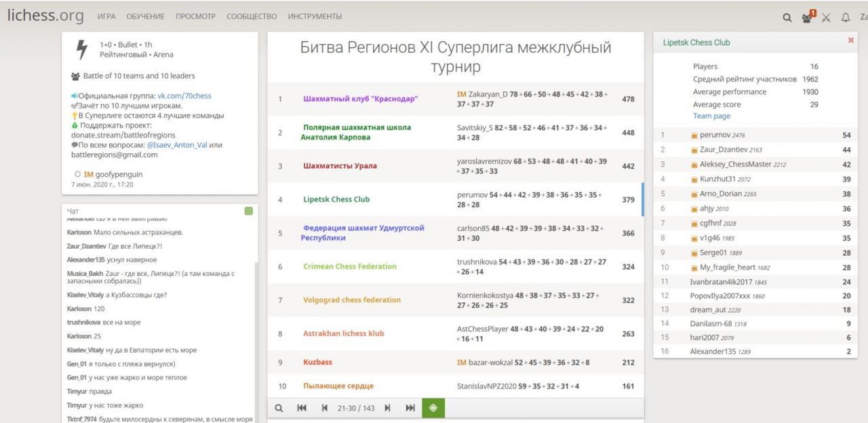Image resolution: width=868 pixels, height=423 pixels.
Task: Open the search magnifier in the top bar
Action: (787, 17)
